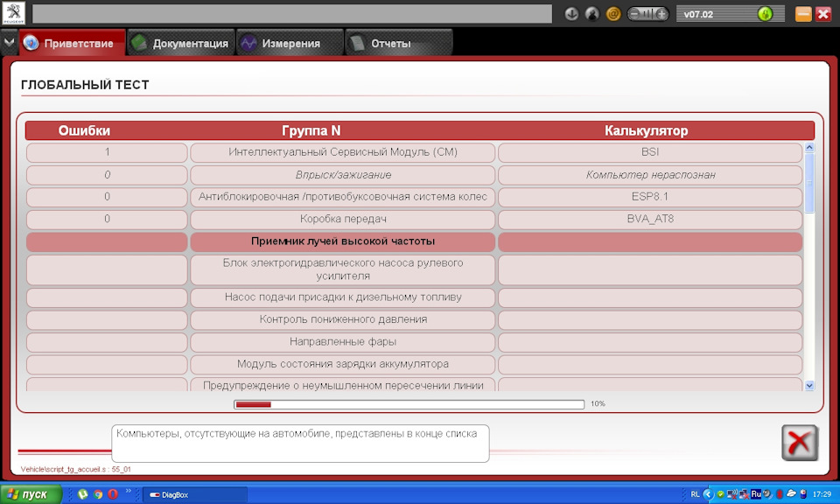Switch to the Измерения tab
The width and height of the screenshot is (840, 504).
click(290, 43)
